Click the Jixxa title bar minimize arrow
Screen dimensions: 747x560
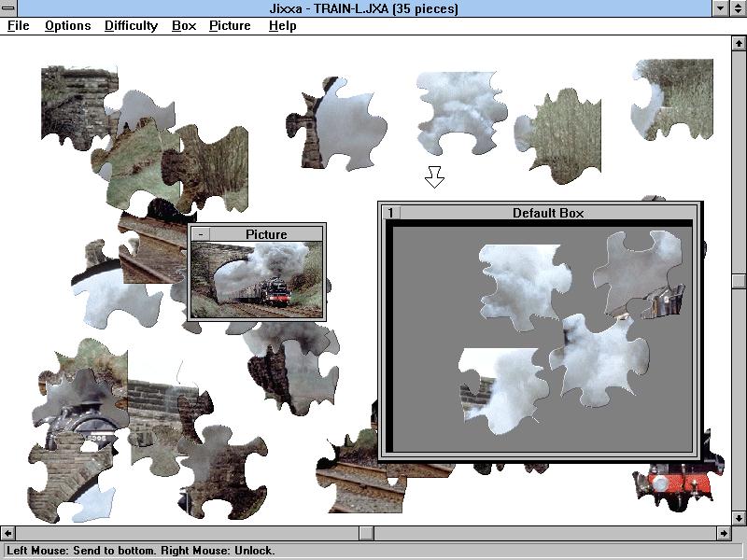720,8
